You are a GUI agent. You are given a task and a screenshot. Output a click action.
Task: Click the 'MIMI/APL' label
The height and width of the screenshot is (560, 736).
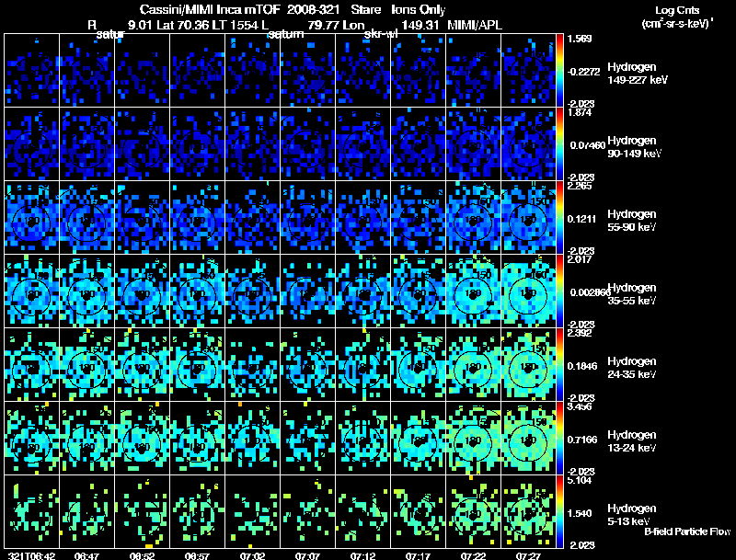(x=475, y=25)
